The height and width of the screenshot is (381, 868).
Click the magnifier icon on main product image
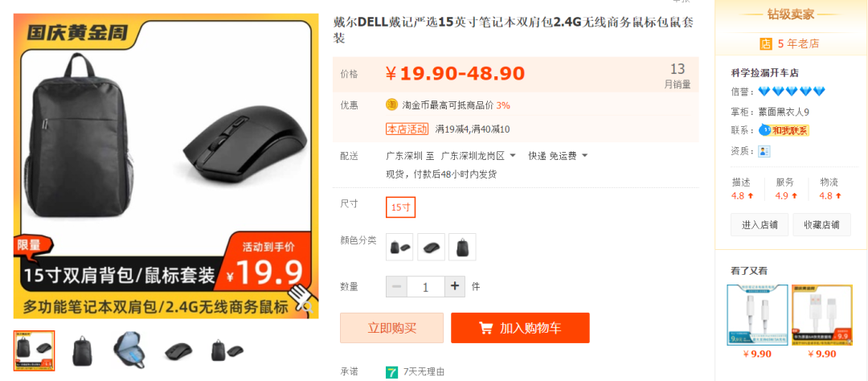point(308,306)
